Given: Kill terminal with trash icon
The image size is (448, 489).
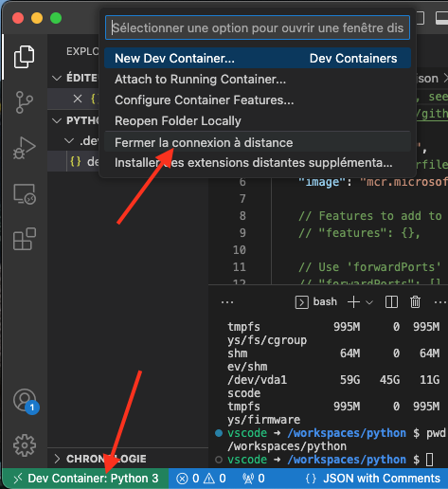Looking at the screenshot, I should (415, 302).
